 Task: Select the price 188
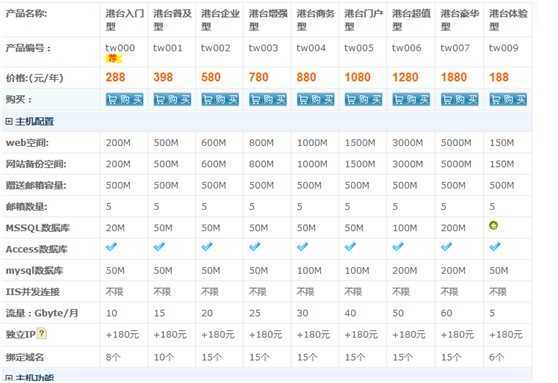499,77
